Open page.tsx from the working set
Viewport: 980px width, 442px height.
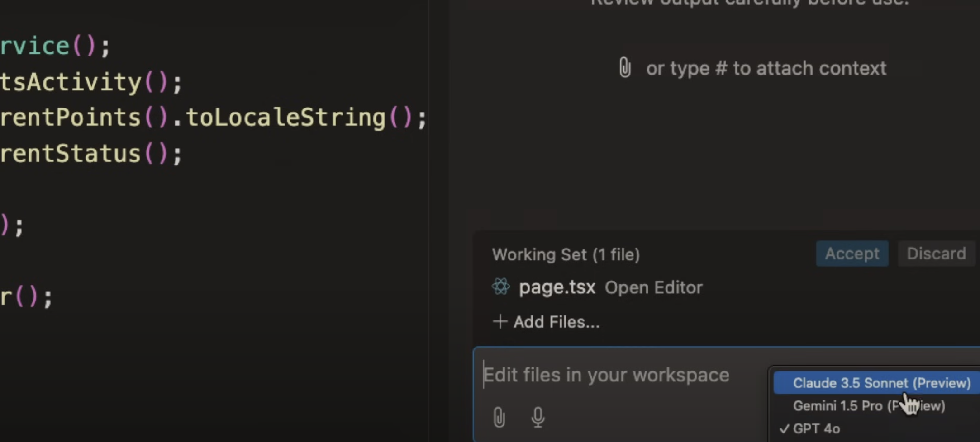tap(557, 287)
